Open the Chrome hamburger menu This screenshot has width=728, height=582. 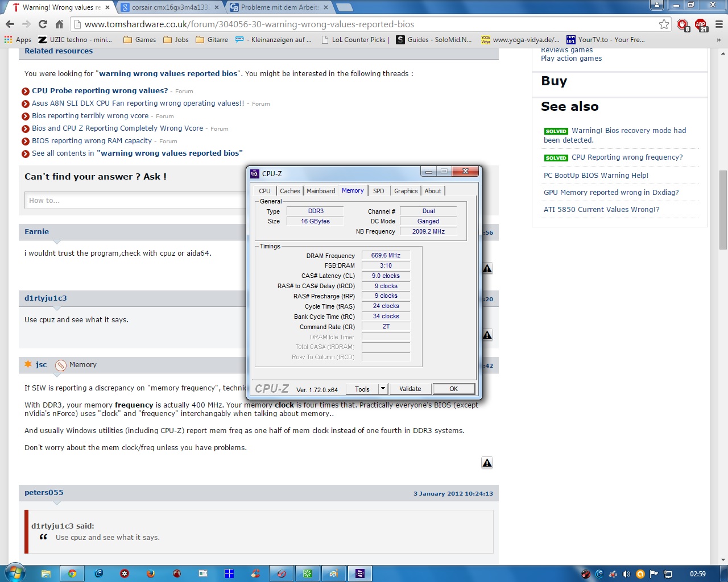719,24
